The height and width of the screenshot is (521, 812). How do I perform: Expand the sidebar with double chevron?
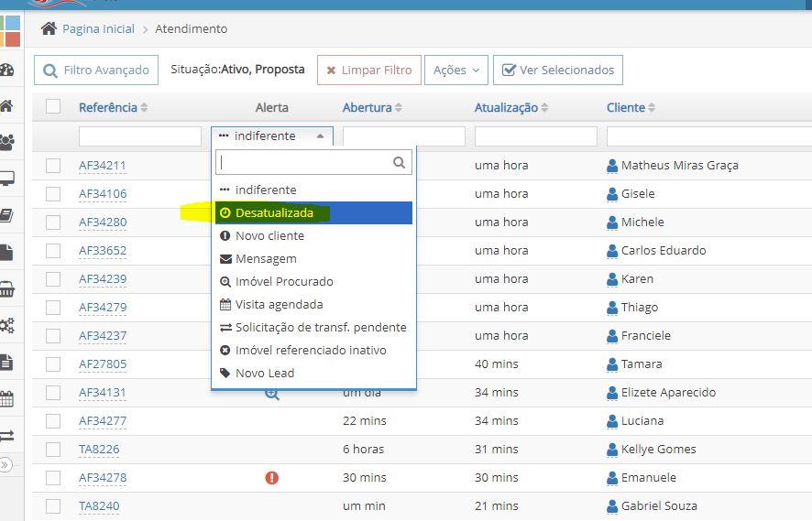pos(6,465)
